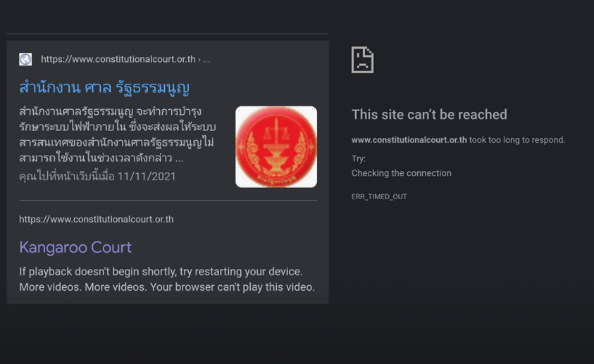Open the สำนักงาน ศาล รัฐธรรมนูญ result title
594x364 pixels.
point(104,87)
